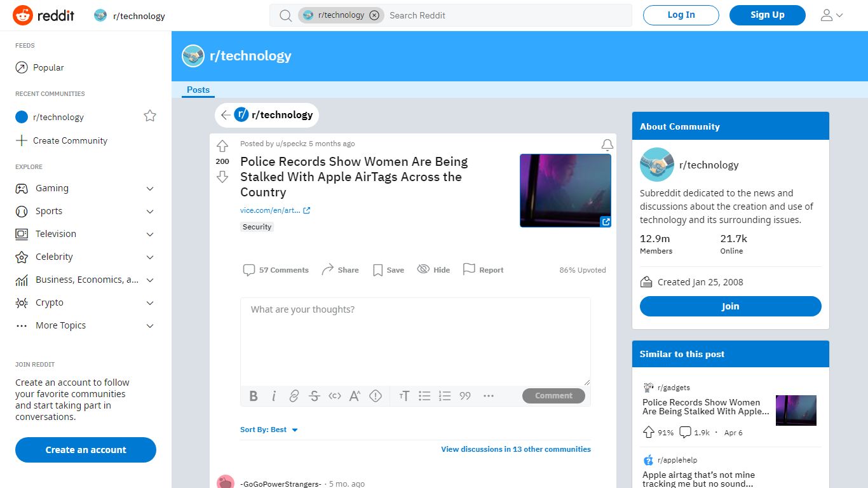
Task: Apply strikethrough formatting in comment editor
Action: [315, 396]
